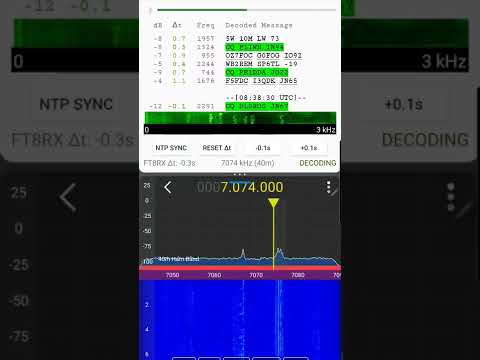Viewport: 480px width, 360px height.
Task: Tap the 'Decoded Message' column header
Action: click(x=259, y=25)
